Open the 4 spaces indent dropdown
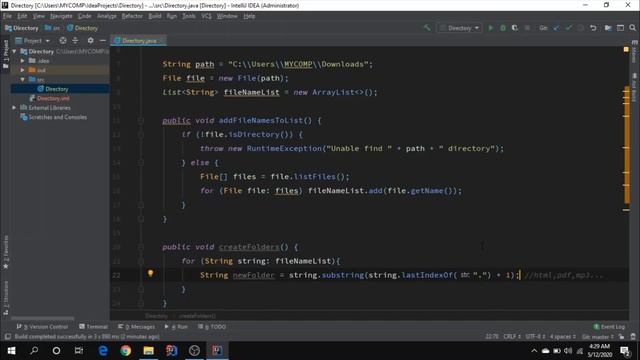Image resolution: width=640 pixels, height=360 pixels. (562, 337)
